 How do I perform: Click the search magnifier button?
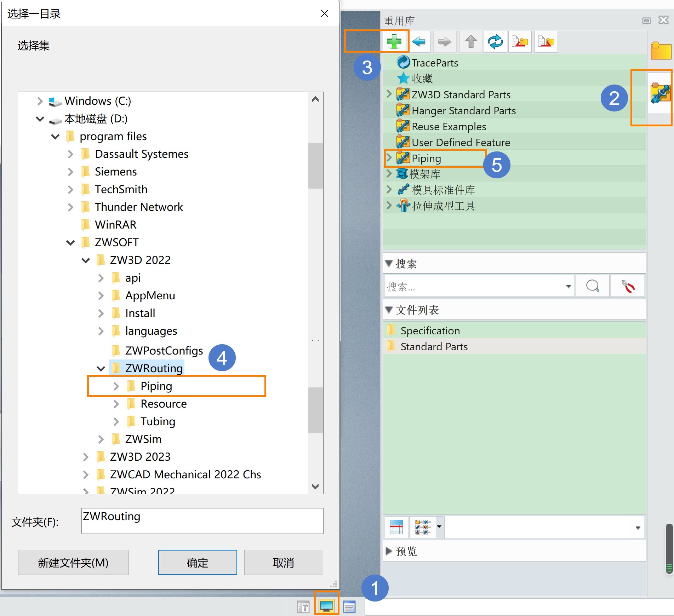click(593, 286)
